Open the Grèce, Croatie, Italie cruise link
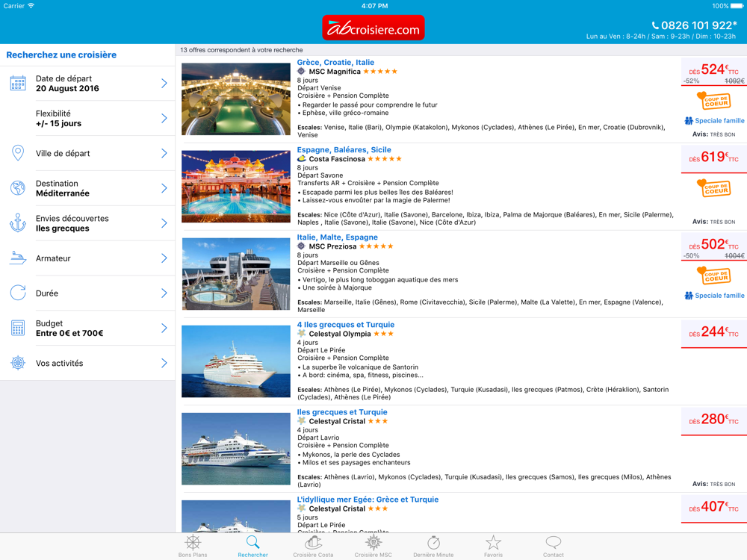 tap(335, 63)
